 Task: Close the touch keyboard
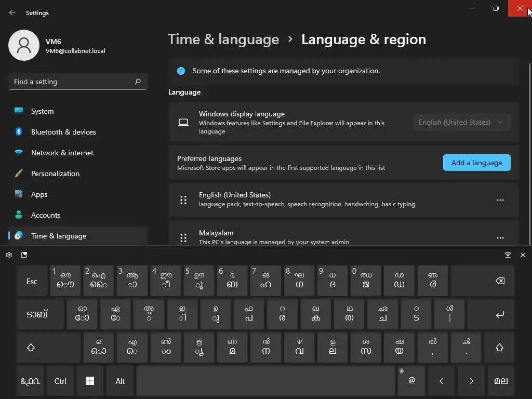pos(523,255)
